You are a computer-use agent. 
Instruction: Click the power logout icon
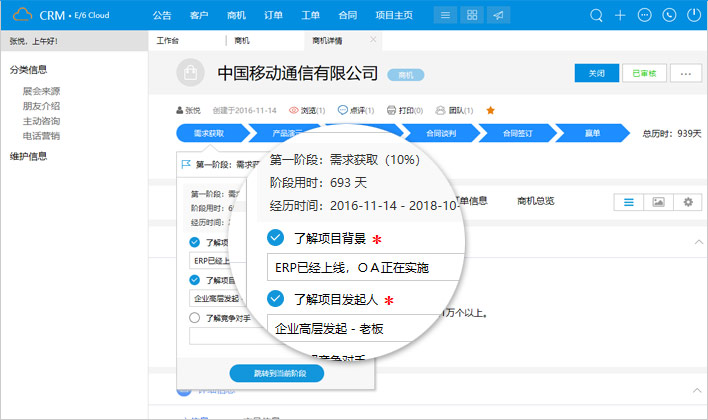point(692,16)
